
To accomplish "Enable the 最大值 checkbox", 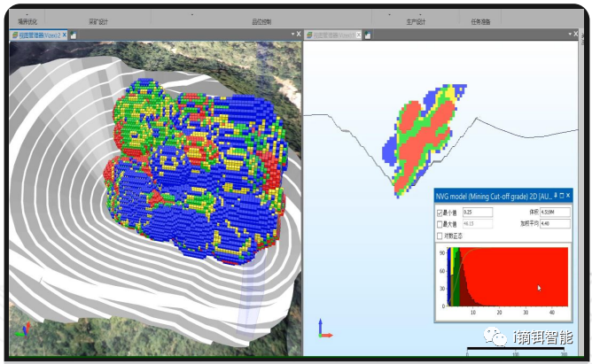I will 441,224.
